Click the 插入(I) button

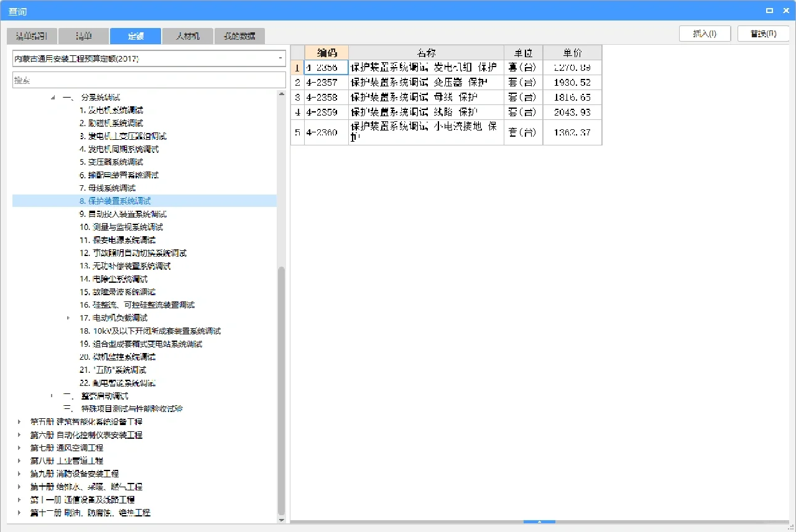705,34
